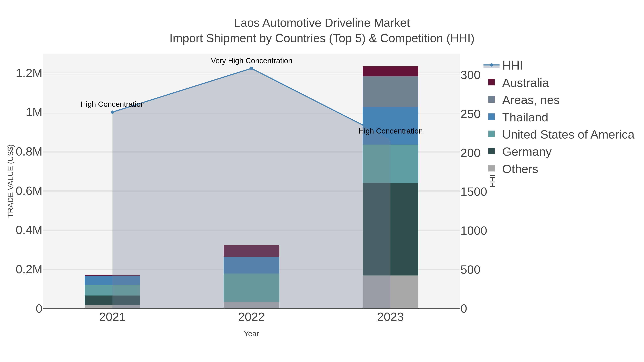
Task: Click the 0.4M left axis tick
Action: click(x=29, y=230)
